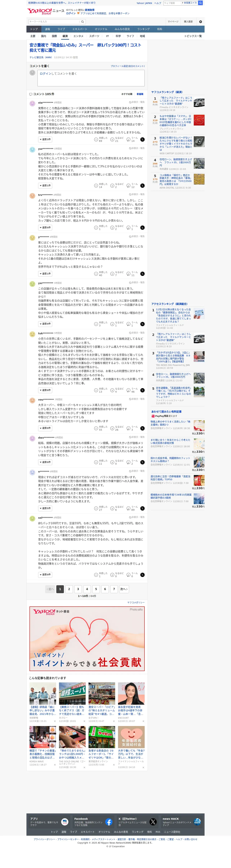This screenshot has height=868, width=231.
Task: Open the ネット募金 社会貢献 banner
Action: click(87, 639)
